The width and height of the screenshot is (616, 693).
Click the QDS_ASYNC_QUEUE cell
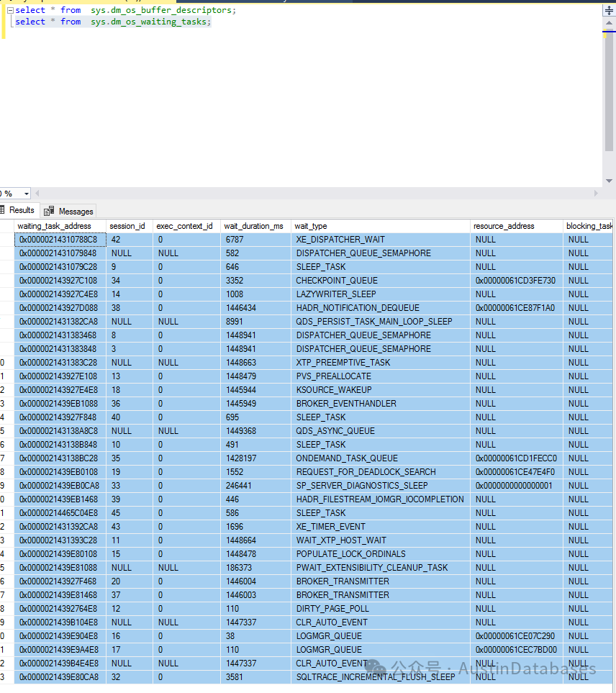[x=381, y=431]
